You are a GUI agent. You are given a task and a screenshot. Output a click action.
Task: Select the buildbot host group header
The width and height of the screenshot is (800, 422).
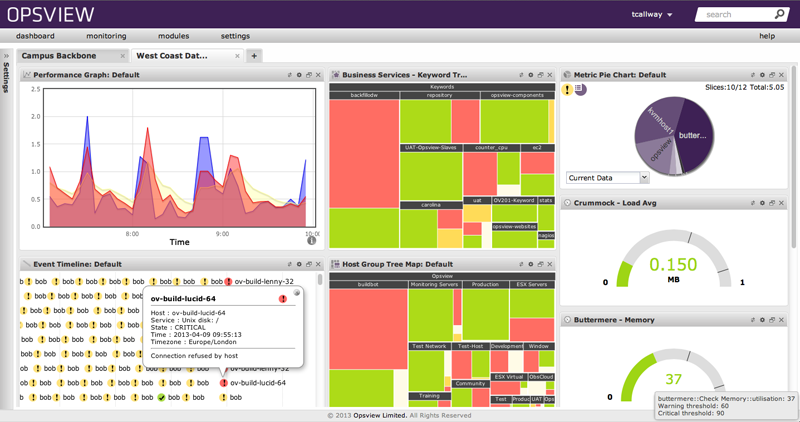point(368,285)
